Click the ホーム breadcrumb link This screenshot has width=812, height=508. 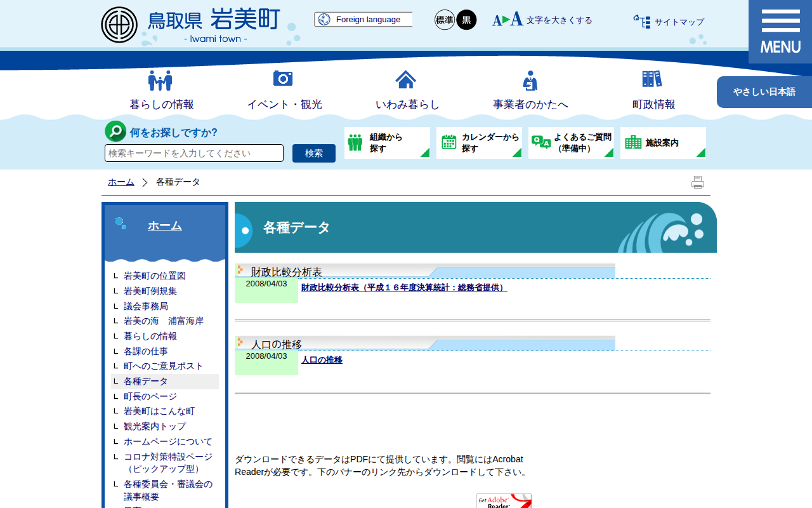coord(121,182)
